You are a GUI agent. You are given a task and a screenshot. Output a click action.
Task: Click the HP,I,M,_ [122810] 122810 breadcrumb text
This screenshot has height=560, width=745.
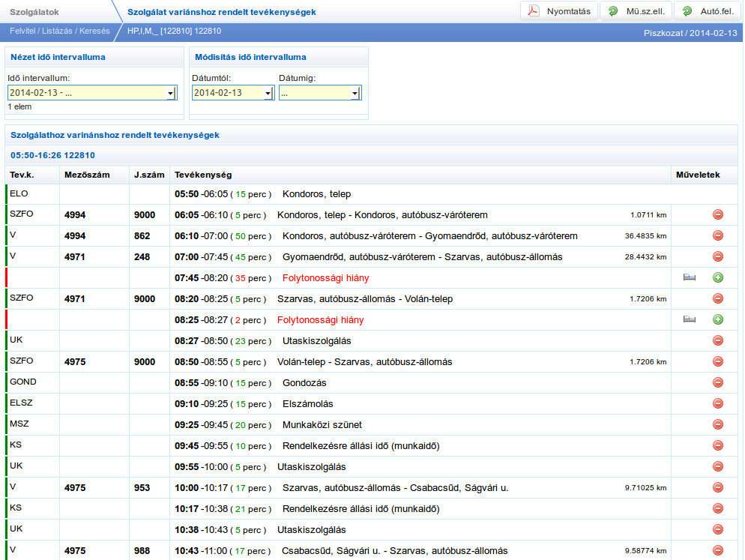tap(174, 31)
